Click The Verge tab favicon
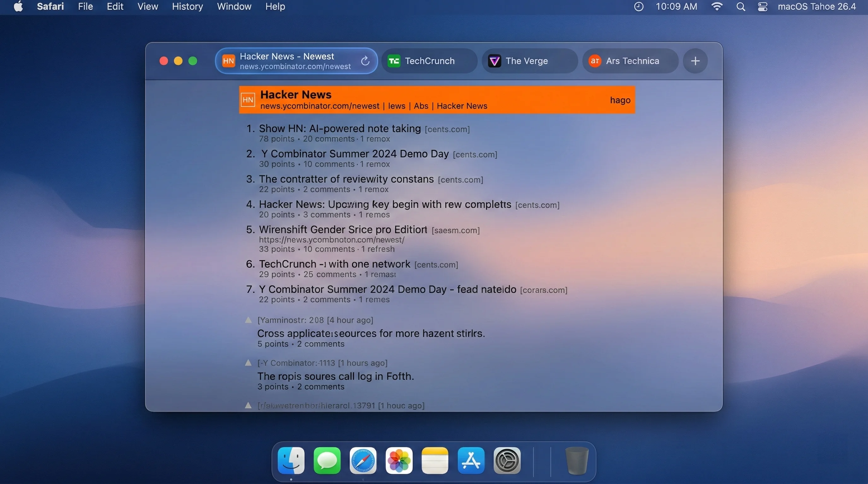 (495, 61)
